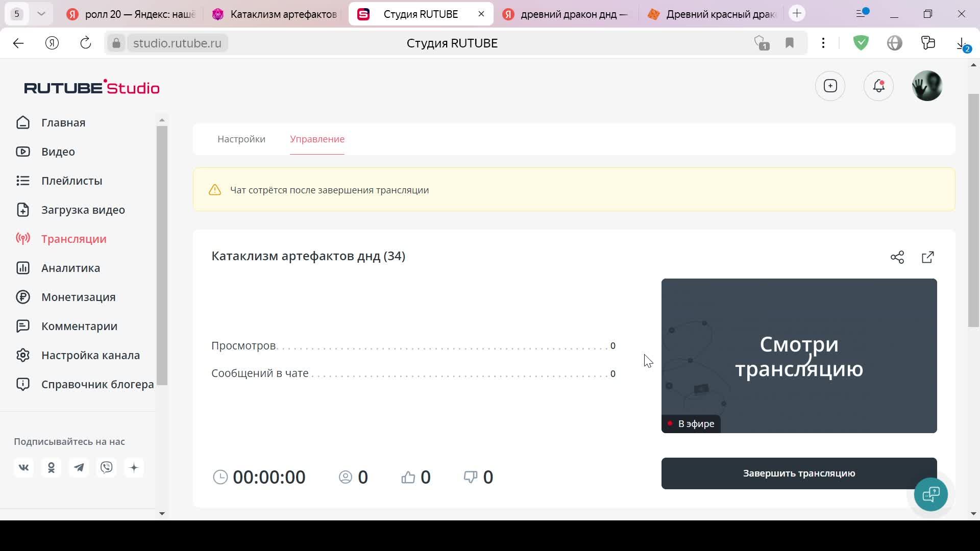Click the user profile avatar
The height and width of the screenshot is (551, 980).
point(926,86)
